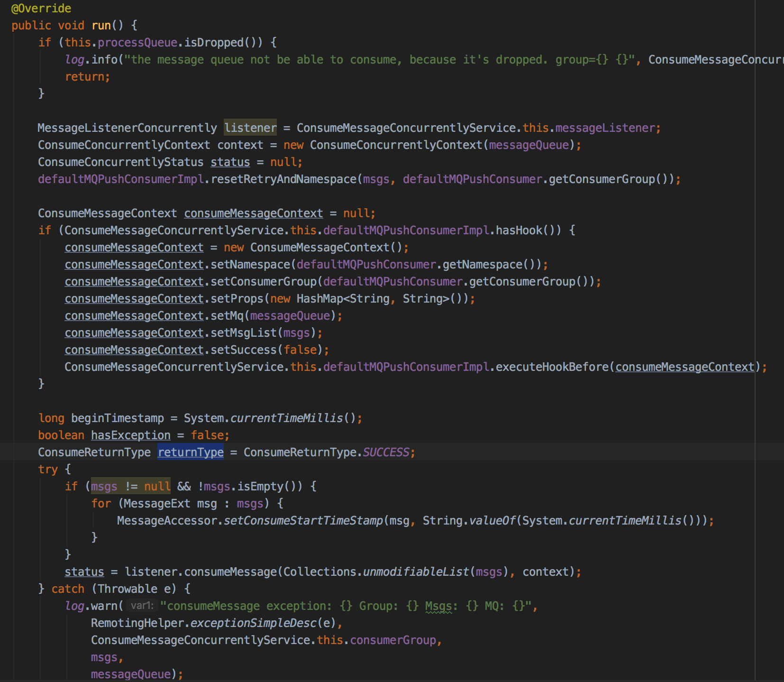This screenshot has width=784, height=682.
Task: Click the isDropped method call
Action: pos(214,43)
